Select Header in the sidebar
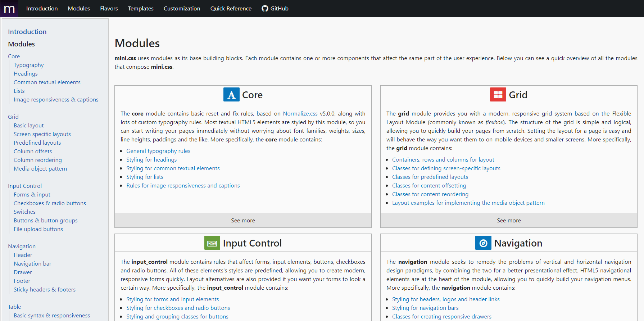This screenshot has height=321, width=644. 23,255
